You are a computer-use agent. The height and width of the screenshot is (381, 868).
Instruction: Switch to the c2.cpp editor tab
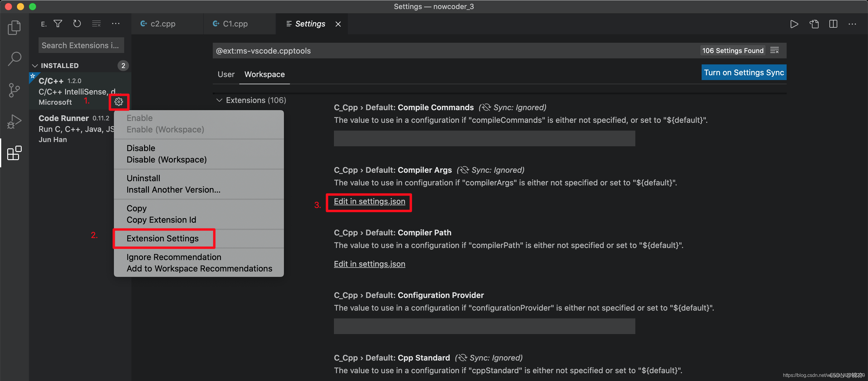(x=163, y=24)
